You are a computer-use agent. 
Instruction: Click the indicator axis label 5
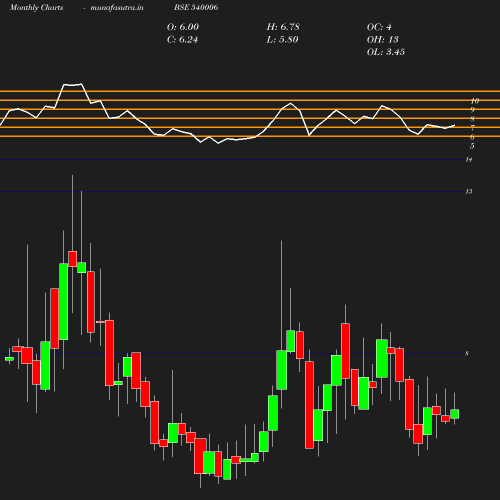tap(472, 146)
